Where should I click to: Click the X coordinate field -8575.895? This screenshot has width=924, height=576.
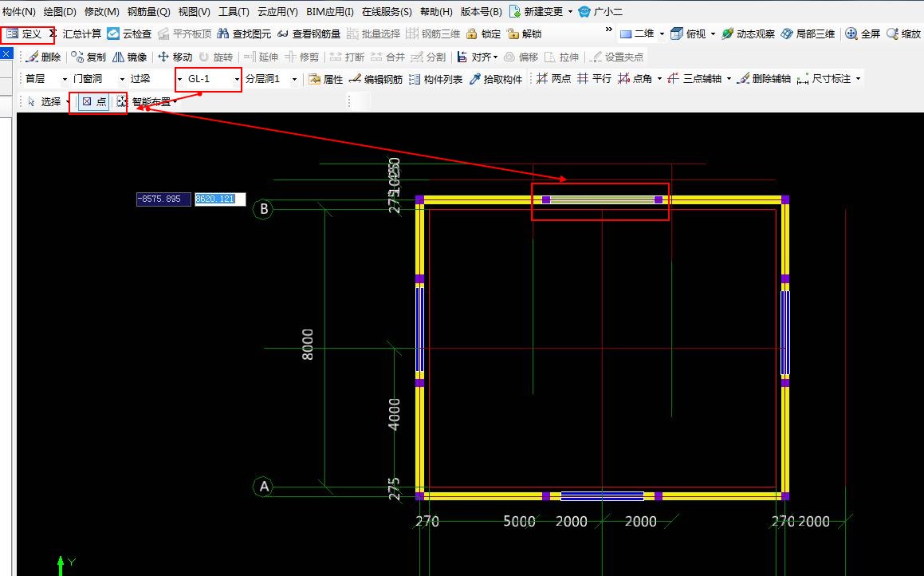(163, 199)
